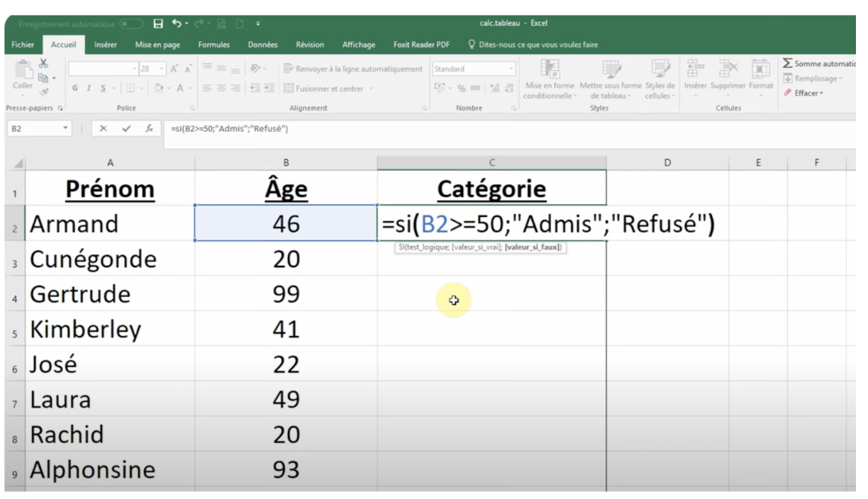868x499 pixels.
Task: Apply thousands separator 000 format
Action: pyautogui.click(x=475, y=89)
